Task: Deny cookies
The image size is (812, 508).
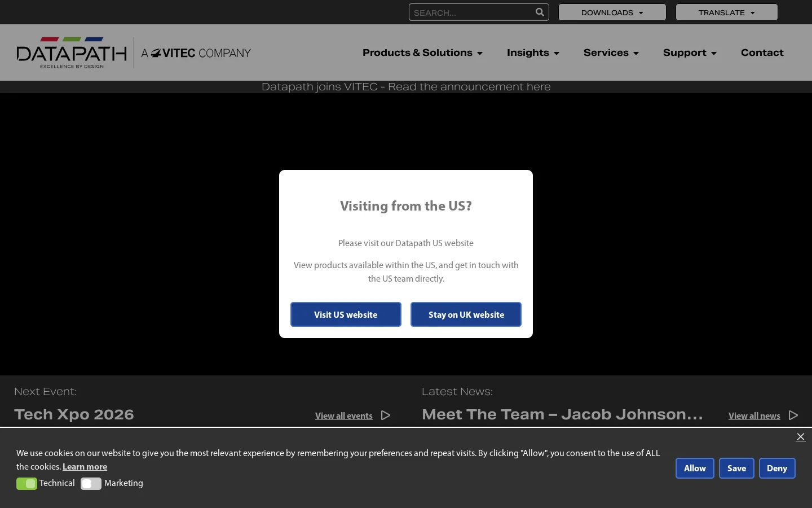Action: (x=777, y=468)
